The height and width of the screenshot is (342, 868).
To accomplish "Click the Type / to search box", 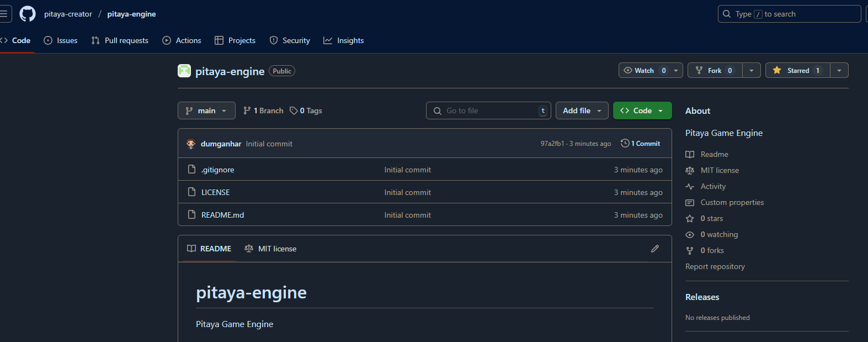I will point(789,14).
